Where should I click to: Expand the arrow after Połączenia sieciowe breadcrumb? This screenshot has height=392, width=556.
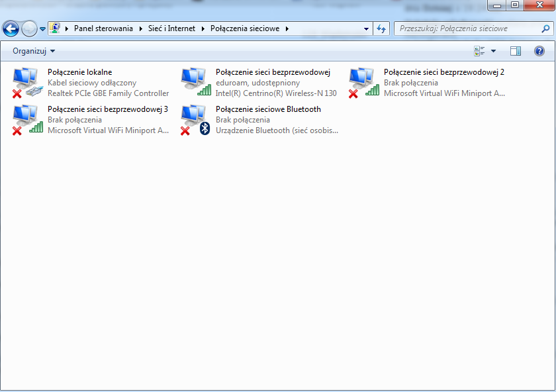point(287,29)
